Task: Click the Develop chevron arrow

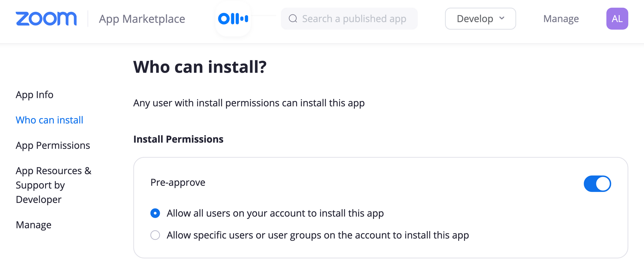Action: [502, 18]
